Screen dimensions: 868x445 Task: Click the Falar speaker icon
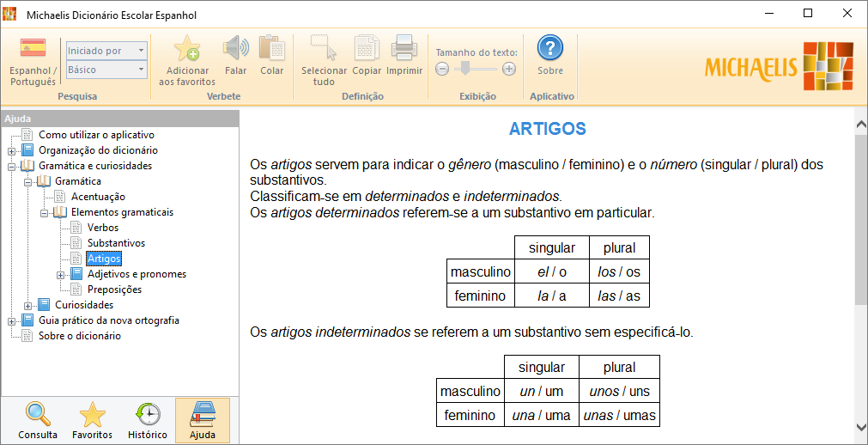[236, 49]
